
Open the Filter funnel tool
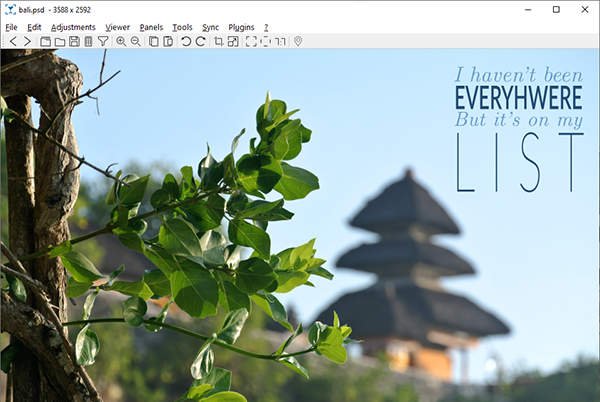(x=103, y=42)
